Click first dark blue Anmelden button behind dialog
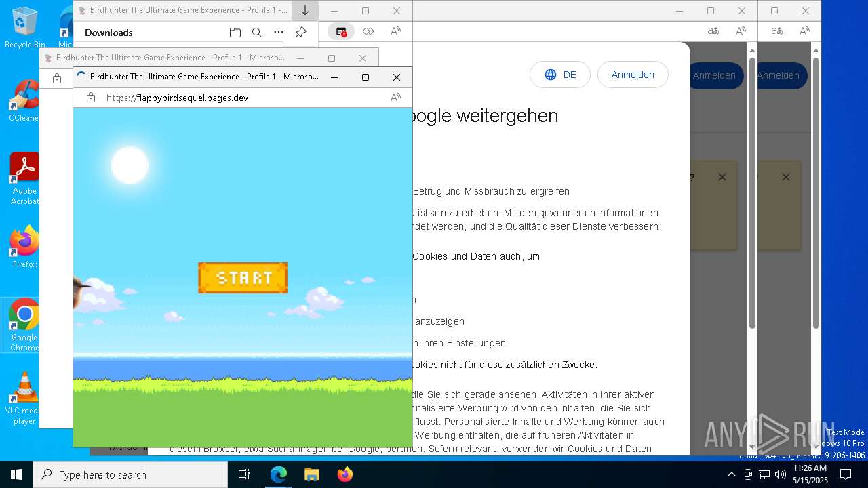This screenshot has width=868, height=488. 716,75
